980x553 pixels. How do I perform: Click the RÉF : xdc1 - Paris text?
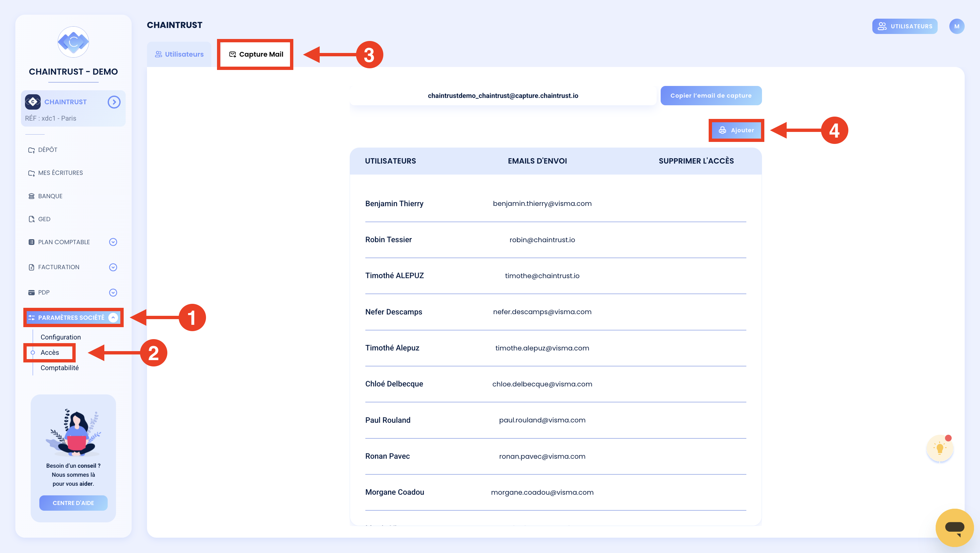pyautogui.click(x=51, y=118)
